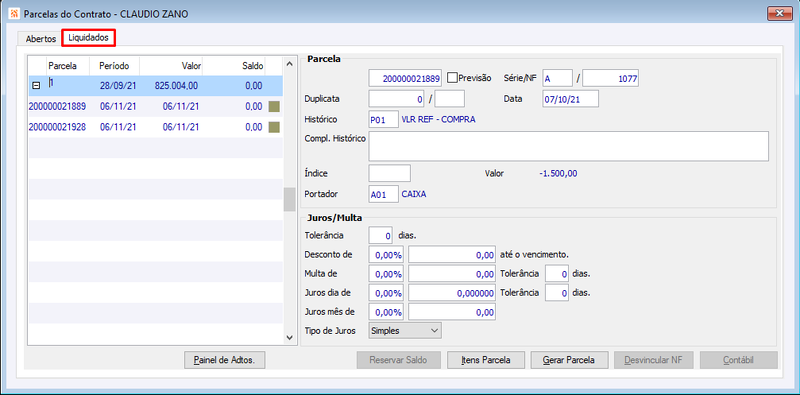
Task: Click the NF number field 1077
Action: [x=611, y=79]
